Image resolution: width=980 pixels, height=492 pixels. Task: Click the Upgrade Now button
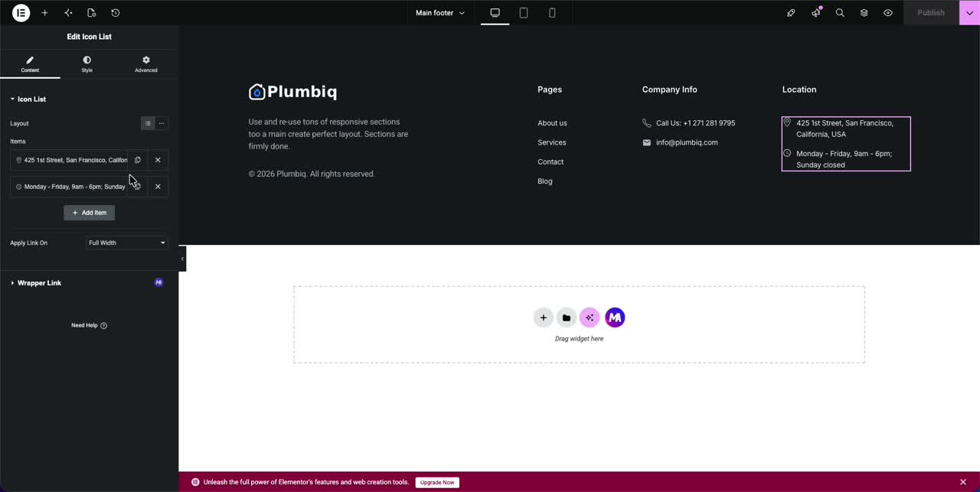437,483
